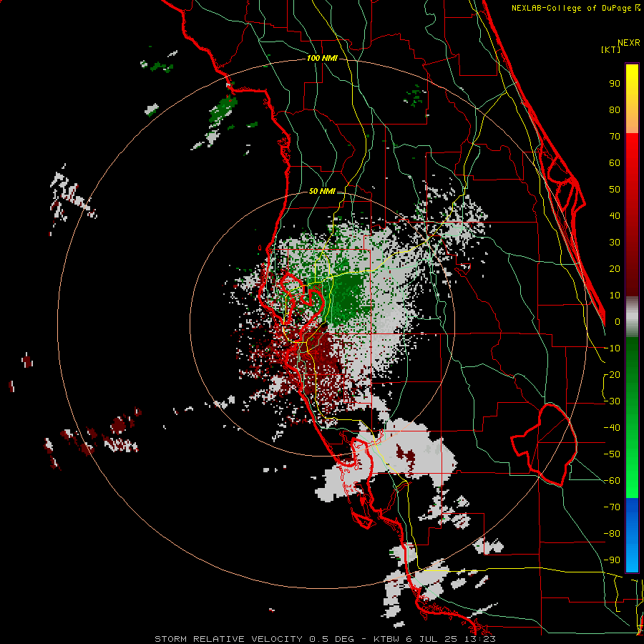Click the -40 value on the velocity scale
The width and height of the screenshot is (644, 644).
[612, 428]
